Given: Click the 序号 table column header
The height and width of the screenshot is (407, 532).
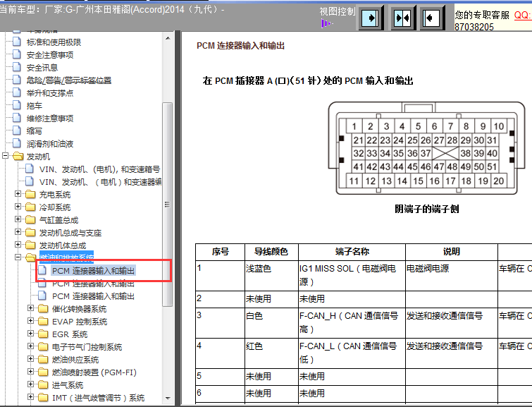Looking at the screenshot, I should point(220,252).
